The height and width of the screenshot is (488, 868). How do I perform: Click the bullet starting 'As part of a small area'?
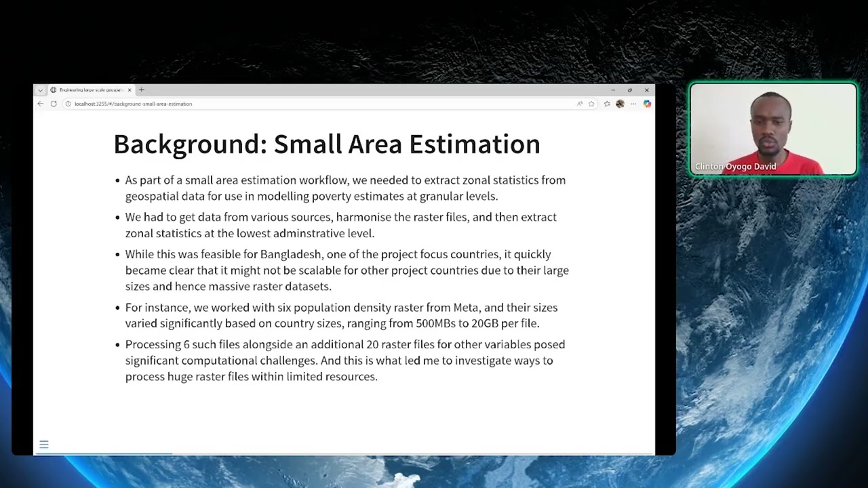tap(345, 188)
